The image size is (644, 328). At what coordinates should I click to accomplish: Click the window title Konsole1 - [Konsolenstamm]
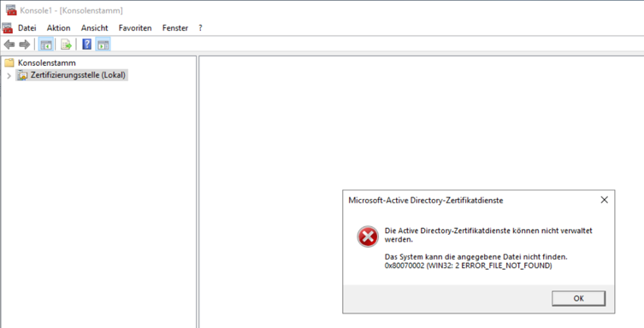tap(72, 10)
